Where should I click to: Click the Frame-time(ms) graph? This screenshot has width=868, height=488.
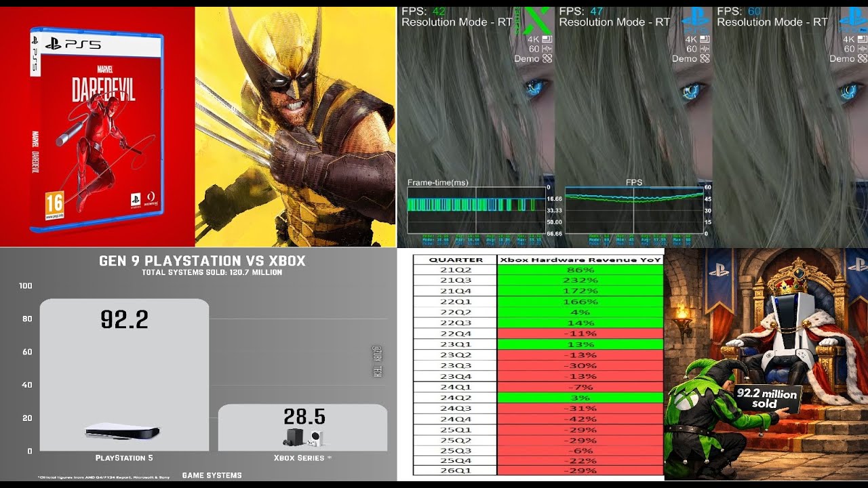pyautogui.click(x=475, y=210)
